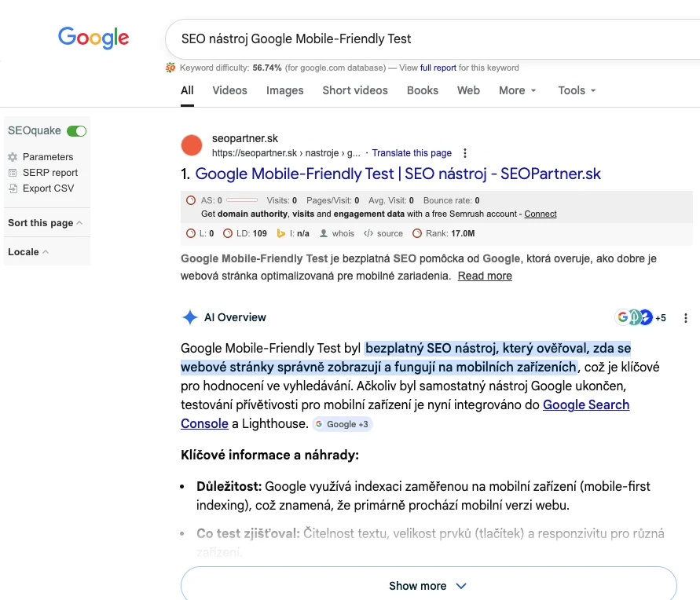The image size is (700, 600).
Task: Switch to the Images tab
Action: tap(284, 90)
